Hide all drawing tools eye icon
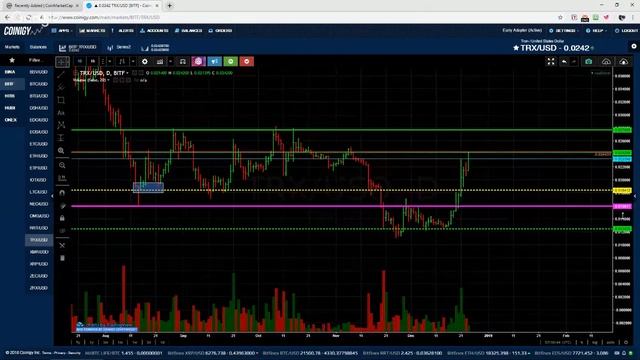This screenshot has width=640, height=360. [62, 231]
